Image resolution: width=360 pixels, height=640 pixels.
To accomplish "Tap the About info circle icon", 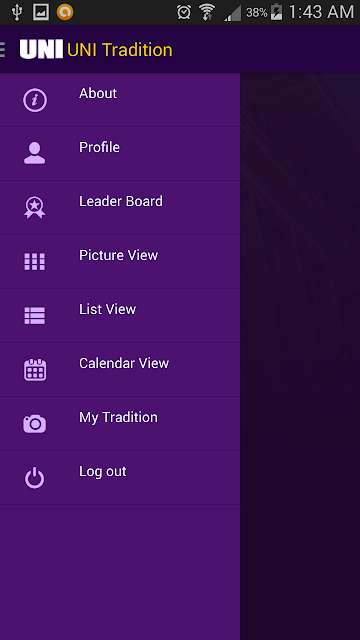I will tap(35, 100).
